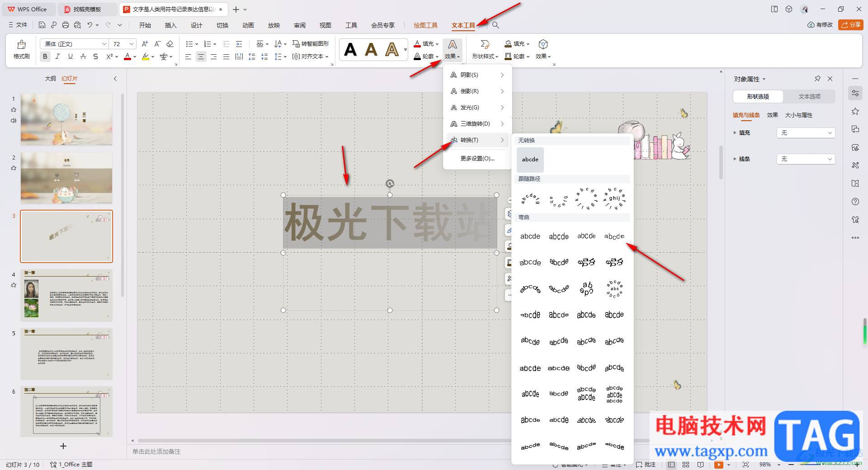This screenshot has width=868, height=470.
Task: Open the 文件 menu
Action: coord(18,25)
